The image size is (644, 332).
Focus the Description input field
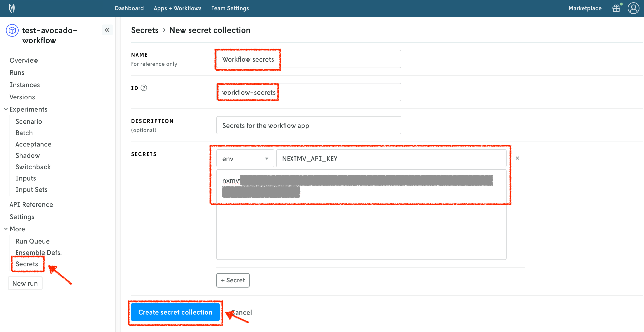coord(308,125)
